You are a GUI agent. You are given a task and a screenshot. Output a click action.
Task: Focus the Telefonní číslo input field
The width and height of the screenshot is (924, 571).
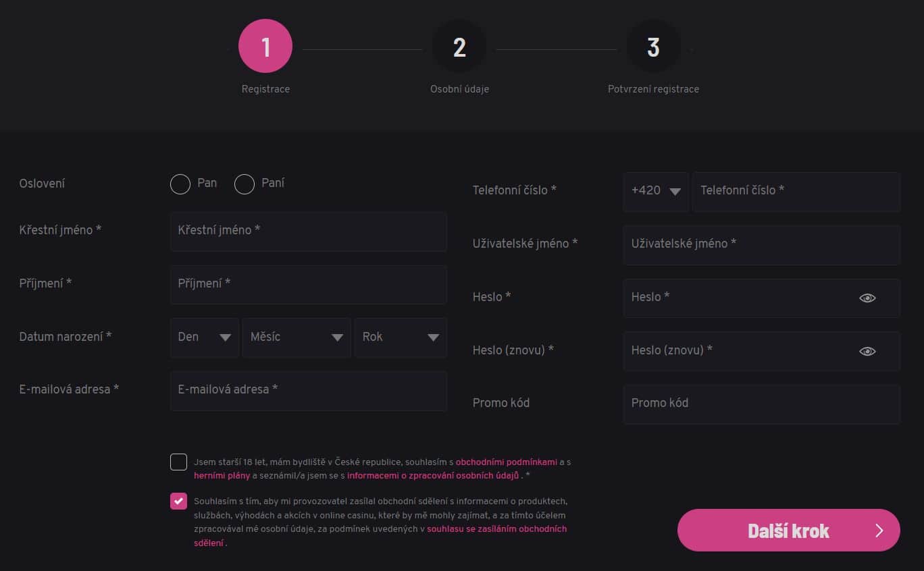pyautogui.click(x=796, y=192)
